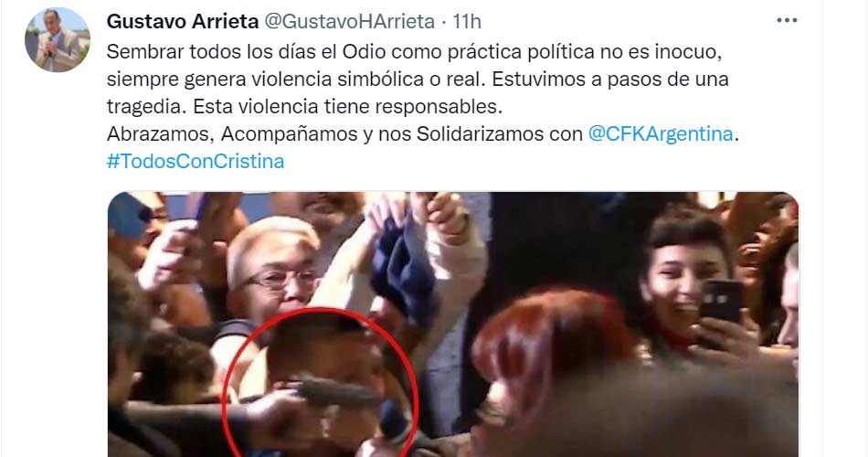Visit the @GustavoHArrieta handle link
This screenshot has height=457, width=868.
(x=350, y=21)
